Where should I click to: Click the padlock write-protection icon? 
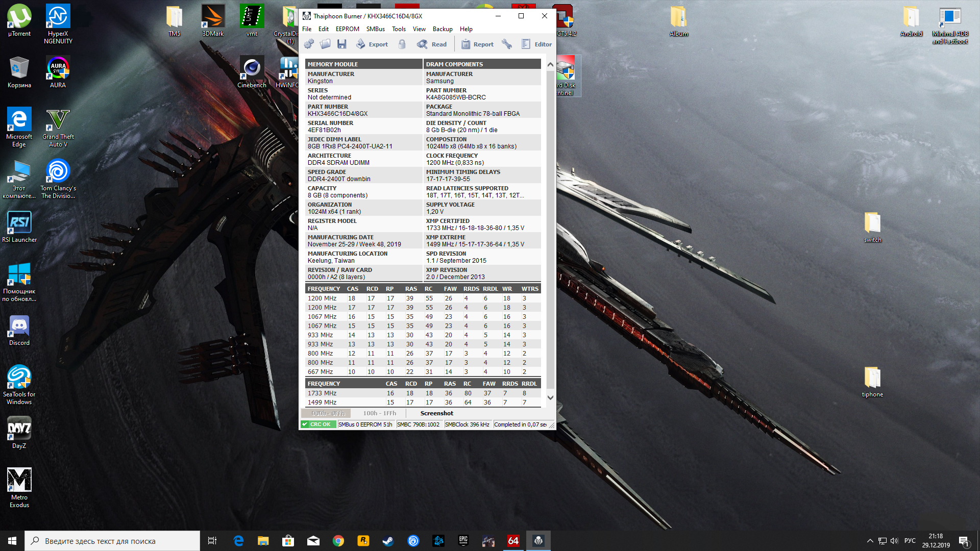[x=402, y=44]
